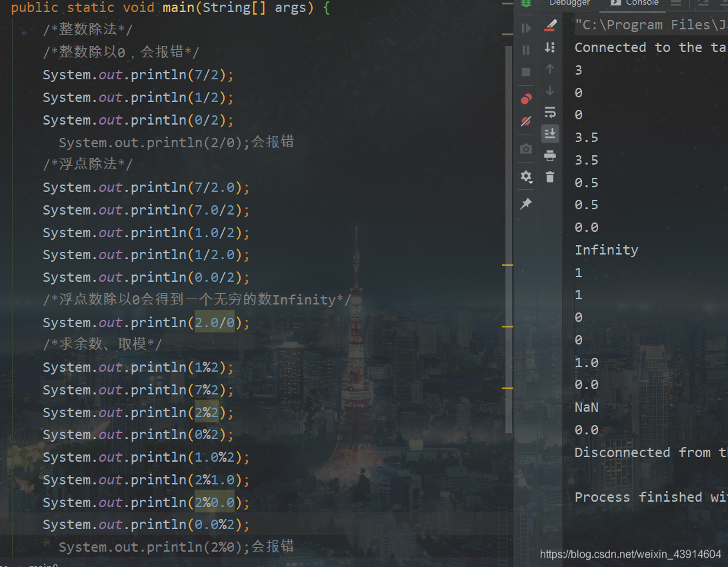Screen dimensions: 728x567
Task: Click code line println(0/2)
Action: pos(138,120)
